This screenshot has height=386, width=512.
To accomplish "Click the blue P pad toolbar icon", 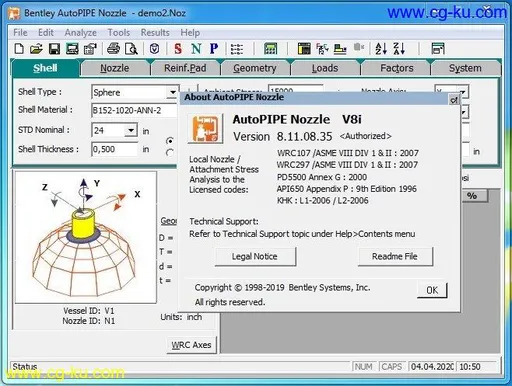I will click(214, 49).
